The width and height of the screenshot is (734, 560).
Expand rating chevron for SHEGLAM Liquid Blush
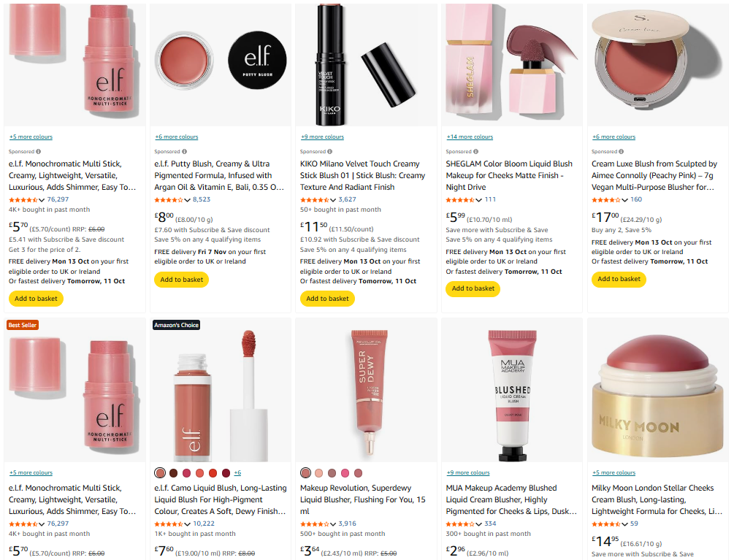pos(478,200)
